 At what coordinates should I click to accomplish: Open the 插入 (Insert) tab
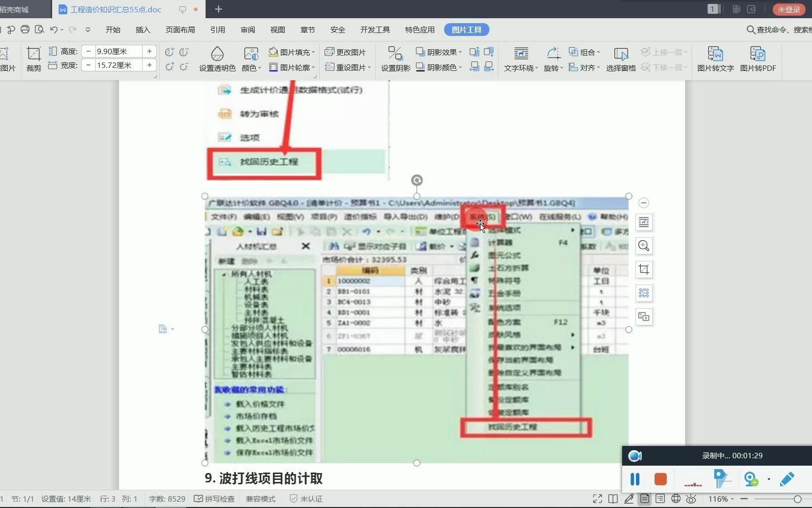tap(143, 30)
